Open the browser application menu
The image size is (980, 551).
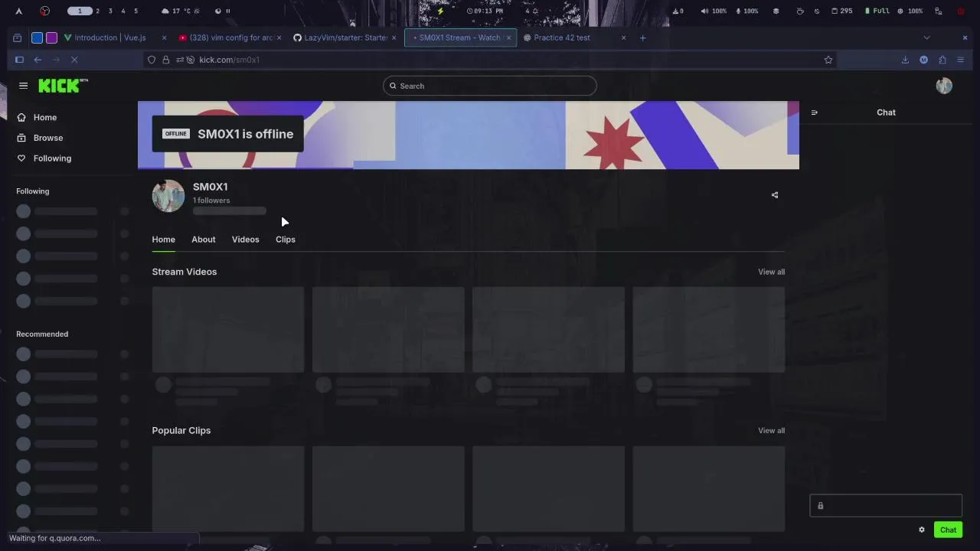[x=961, y=60]
